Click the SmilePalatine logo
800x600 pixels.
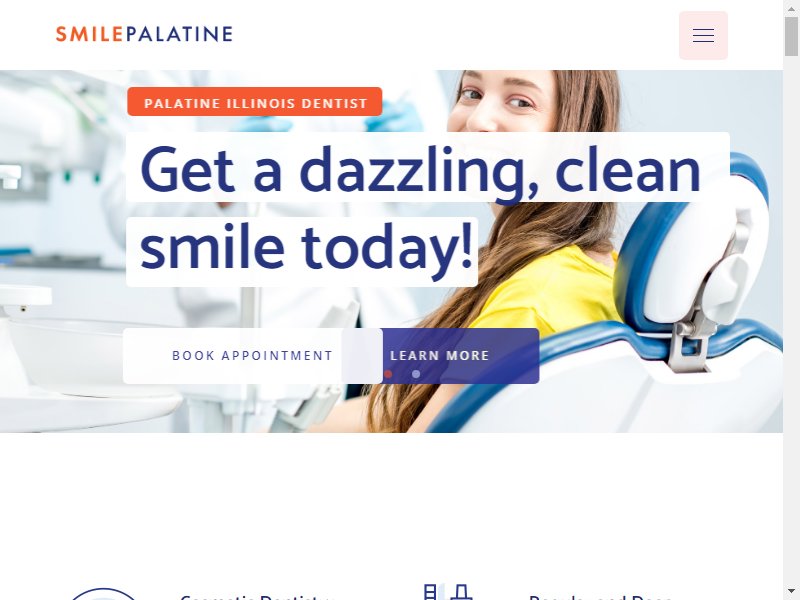[x=144, y=34]
